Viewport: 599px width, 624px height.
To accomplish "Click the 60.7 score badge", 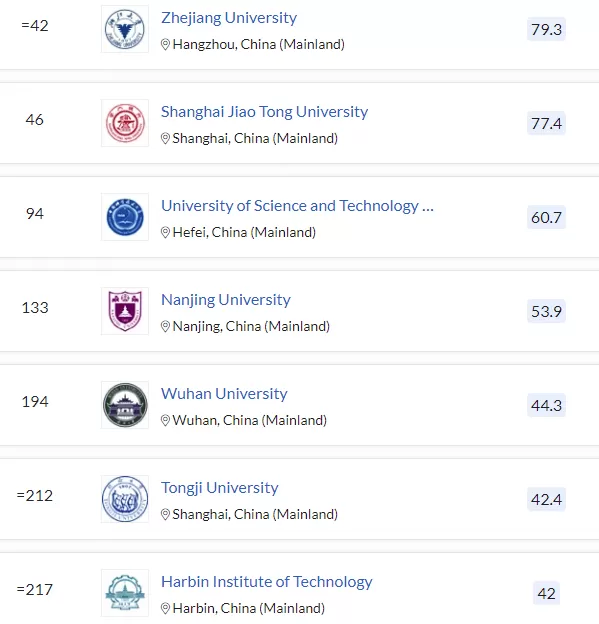I will pos(546,217).
